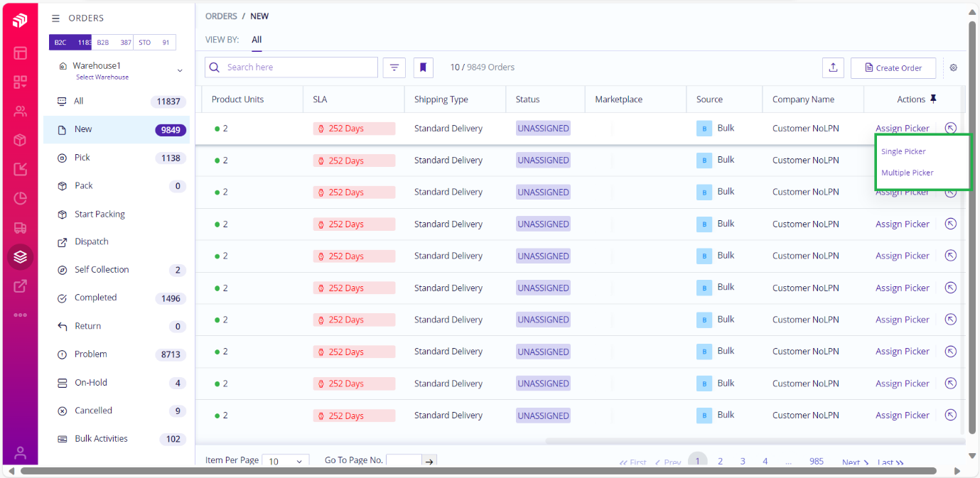Click the Go To Page No. input
Viewport: 980px width, 478px height.
pyautogui.click(x=404, y=461)
